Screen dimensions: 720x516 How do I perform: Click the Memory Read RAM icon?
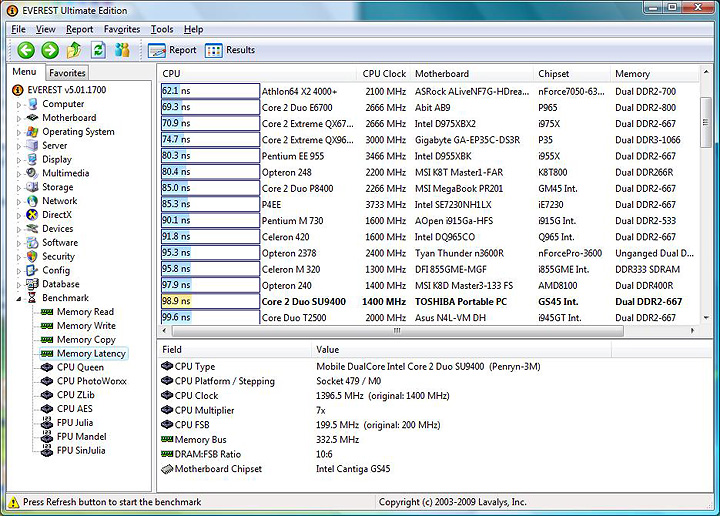click(47, 312)
